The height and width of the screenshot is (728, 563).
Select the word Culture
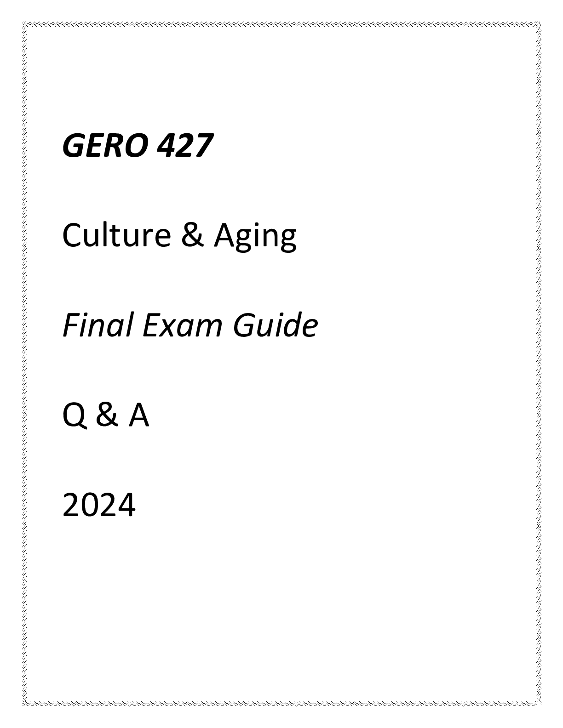(117, 235)
